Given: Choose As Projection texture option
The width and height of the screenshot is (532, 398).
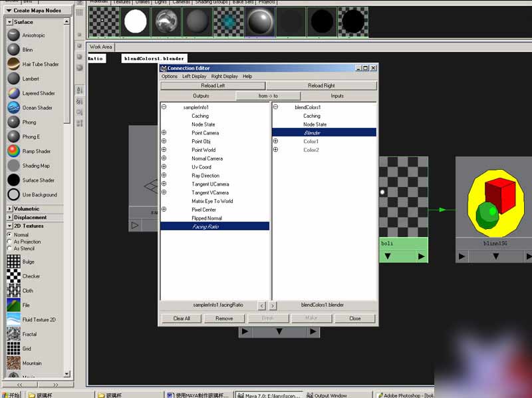Looking at the screenshot, I should pos(9,242).
